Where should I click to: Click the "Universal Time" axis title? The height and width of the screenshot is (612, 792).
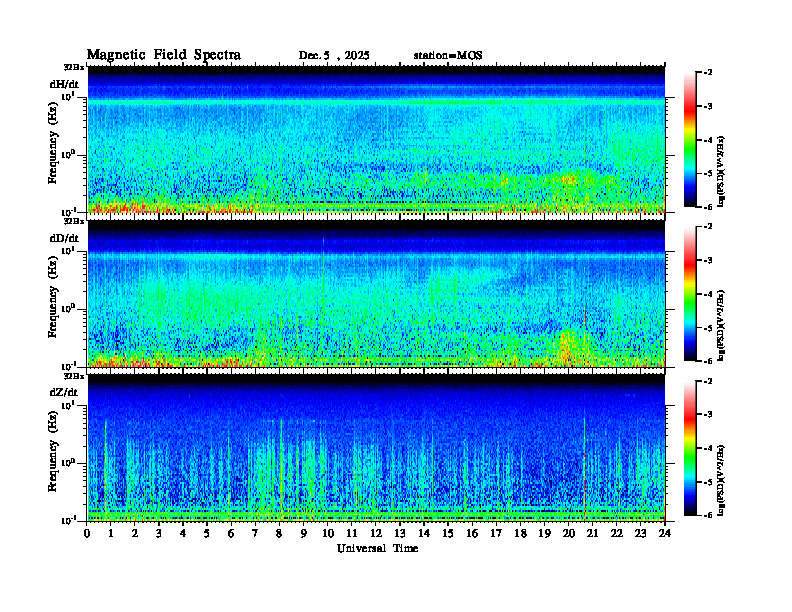tap(377, 548)
